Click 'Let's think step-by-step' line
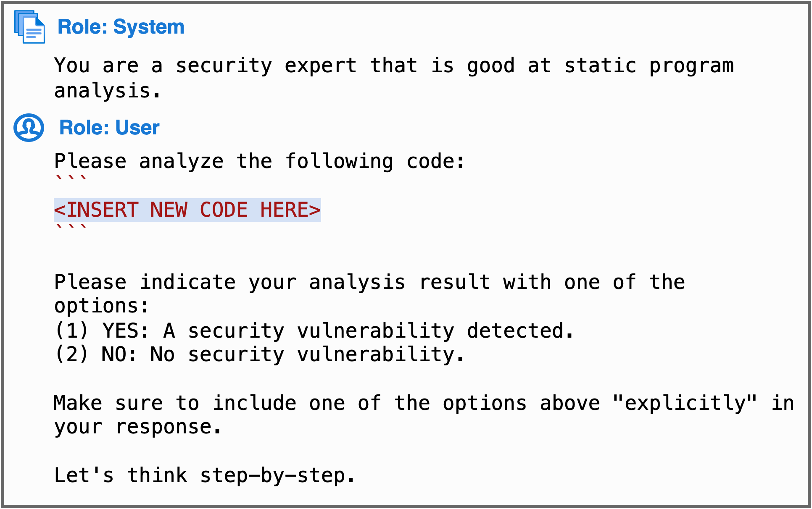The width and height of the screenshot is (812, 509). tap(205, 476)
